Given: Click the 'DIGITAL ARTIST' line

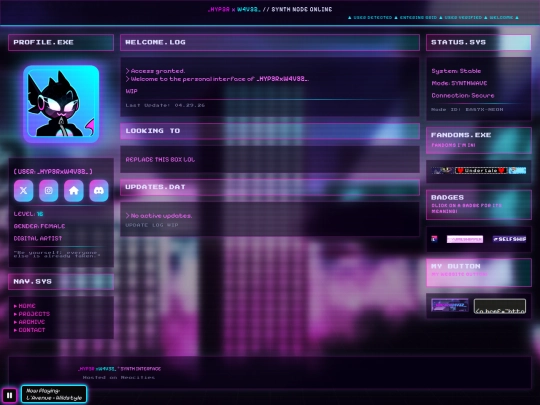Looking at the screenshot, I should tap(38, 238).
